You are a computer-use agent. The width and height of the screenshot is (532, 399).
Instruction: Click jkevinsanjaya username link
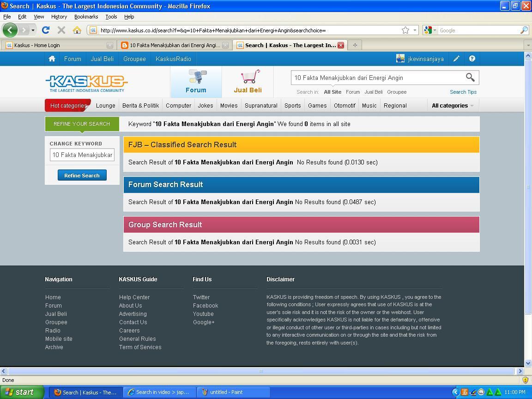[x=426, y=59]
